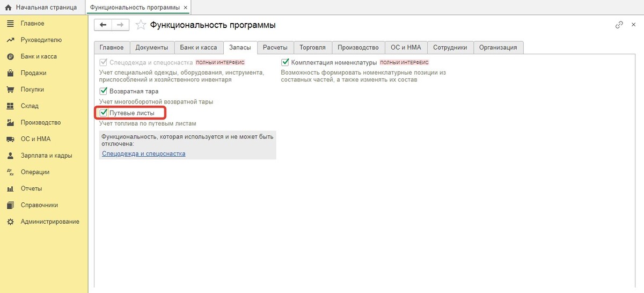Open the Сотрудники tab
644x293 pixels.
[453, 47]
